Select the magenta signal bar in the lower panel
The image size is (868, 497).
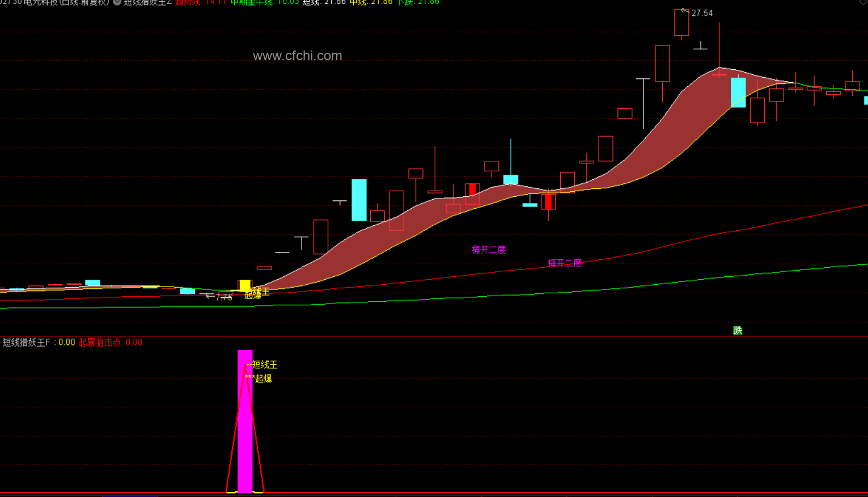click(245, 422)
